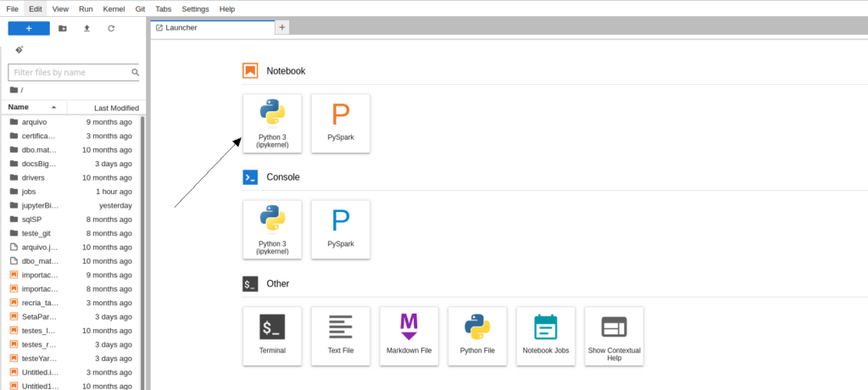This screenshot has width=868, height=390.
Task: Add a new tab with plus button
Action: 282,27
